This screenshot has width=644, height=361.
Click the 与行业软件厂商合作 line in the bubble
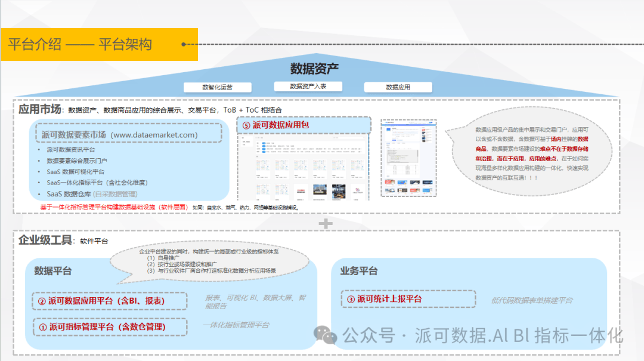point(212,270)
